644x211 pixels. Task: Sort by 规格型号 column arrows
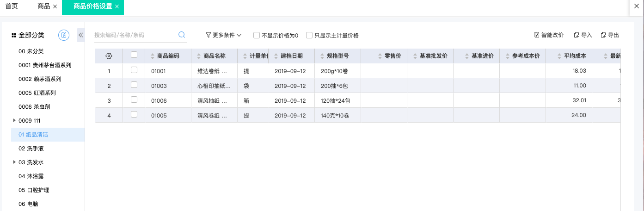pos(323,56)
